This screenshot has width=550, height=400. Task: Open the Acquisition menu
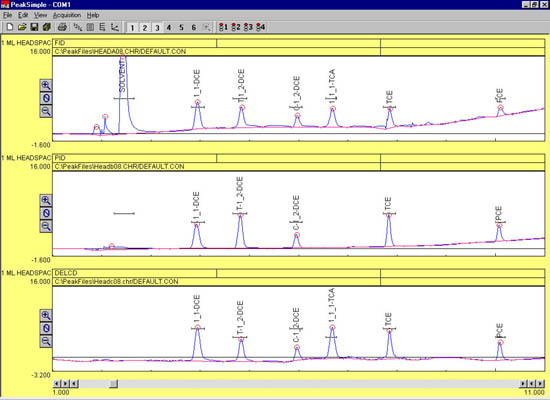point(67,15)
